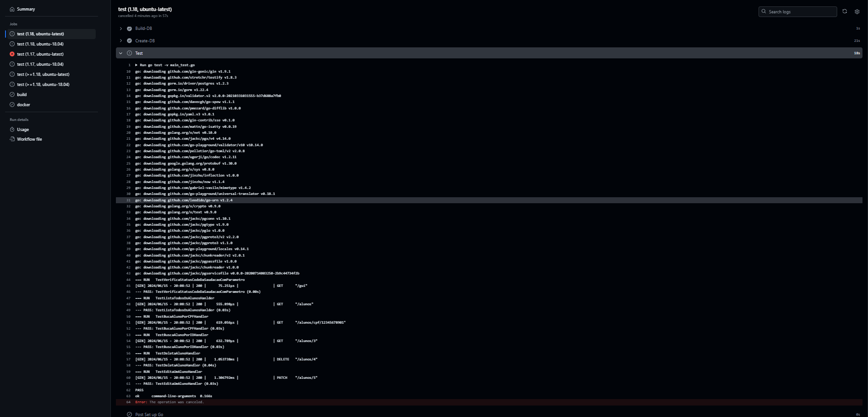The image size is (868, 417).
Task: Click the red failed status icon for test (1.17, ubuntu-latest)
Action: pyautogui.click(x=12, y=54)
